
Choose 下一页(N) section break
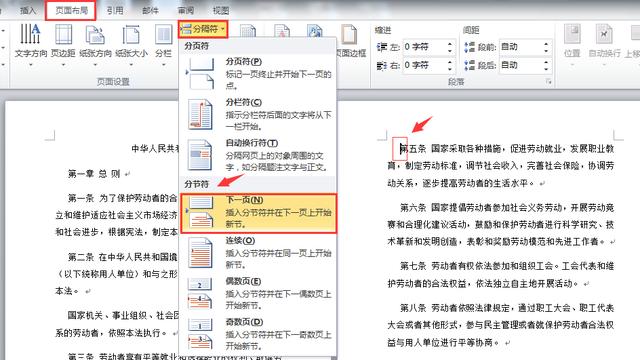point(258,213)
